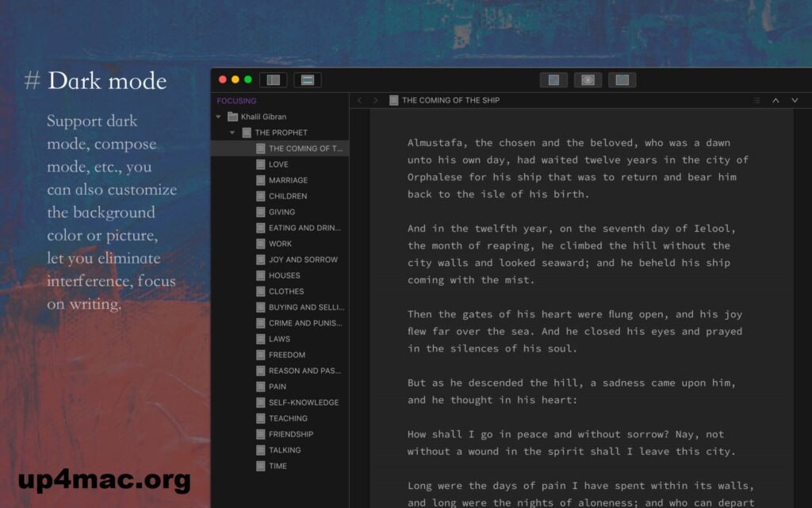Click the document icon beside the header title

[394, 101]
